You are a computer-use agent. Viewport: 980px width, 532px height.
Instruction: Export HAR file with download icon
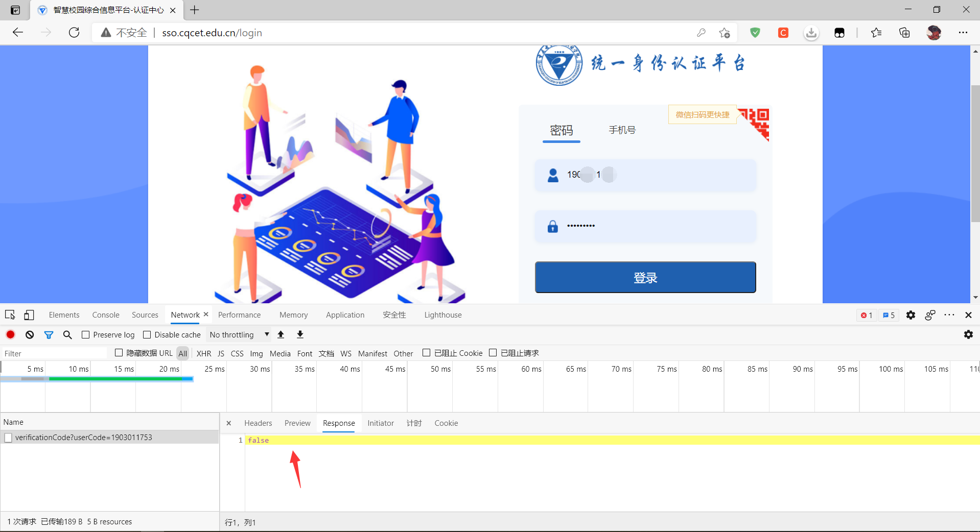click(x=300, y=334)
